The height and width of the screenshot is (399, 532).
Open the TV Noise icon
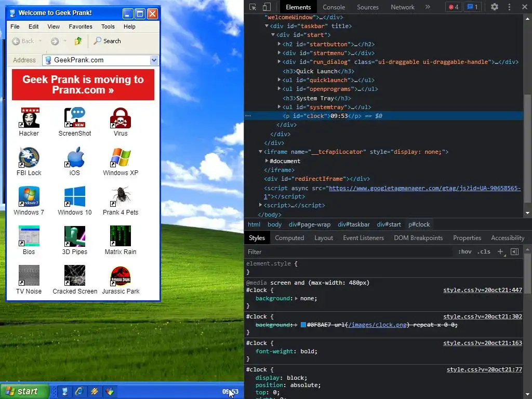29,275
